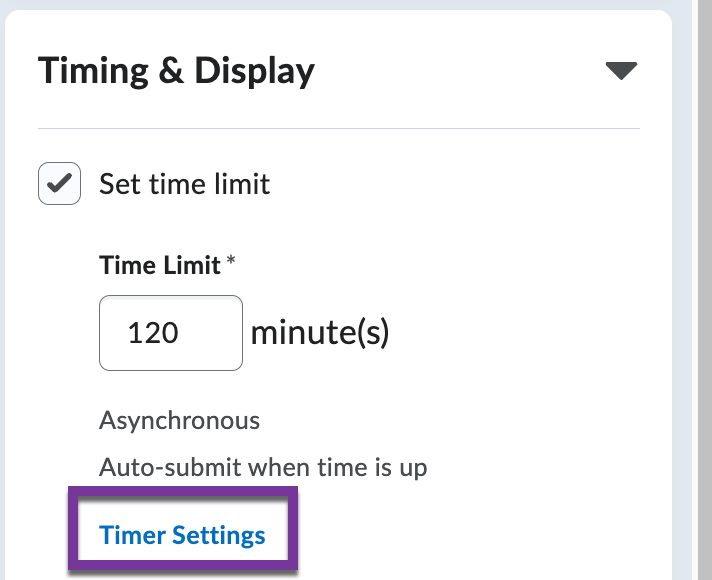Click the "Set time limit" label text

click(x=184, y=184)
